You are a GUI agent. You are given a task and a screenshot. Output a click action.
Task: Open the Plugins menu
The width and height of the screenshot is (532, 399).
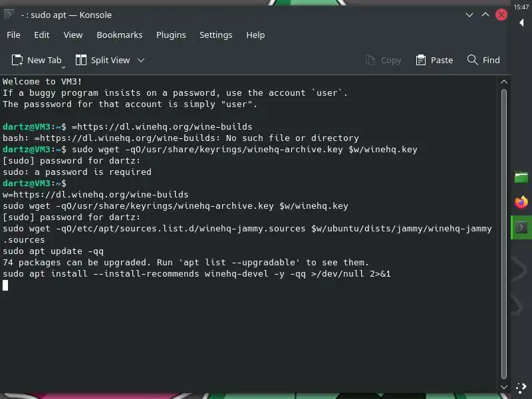[x=171, y=35]
